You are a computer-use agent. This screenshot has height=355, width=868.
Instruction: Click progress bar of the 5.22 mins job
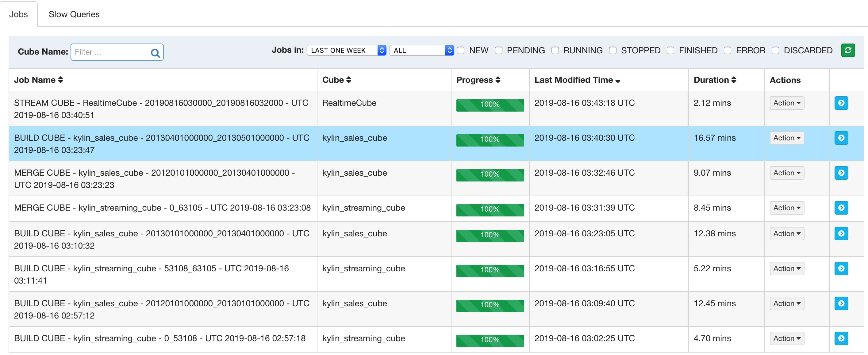(x=490, y=270)
